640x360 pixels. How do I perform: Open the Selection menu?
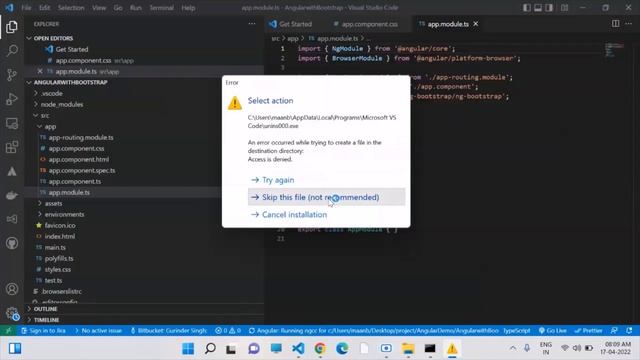click(x=71, y=8)
